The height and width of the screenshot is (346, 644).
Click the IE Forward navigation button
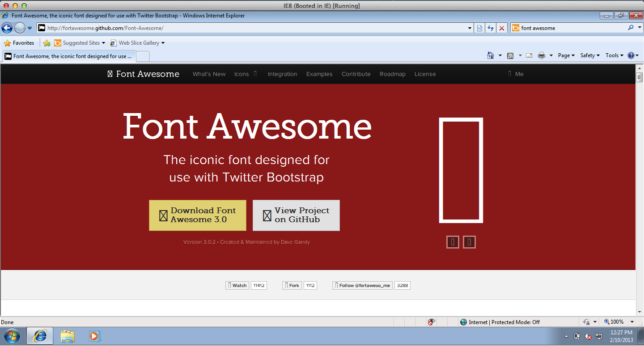[x=20, y=28]
